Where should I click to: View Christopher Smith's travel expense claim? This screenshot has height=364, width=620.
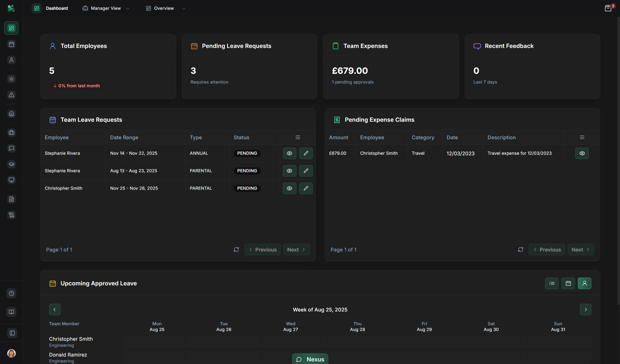pos(582,153)
